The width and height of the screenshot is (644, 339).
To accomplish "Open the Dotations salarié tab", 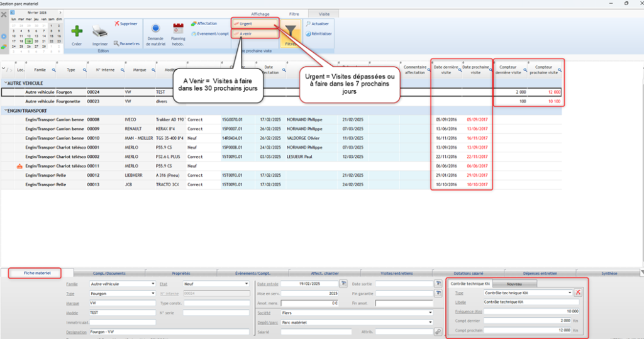I will click(x=468, y=273).
